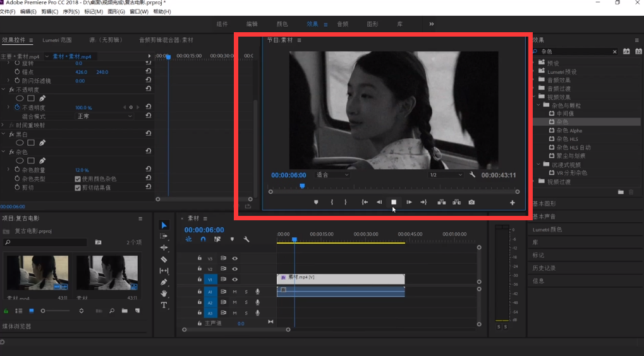Screen dimensions: 644x356
Task: Open the 序列(S) menu
Action: (71, 11)
